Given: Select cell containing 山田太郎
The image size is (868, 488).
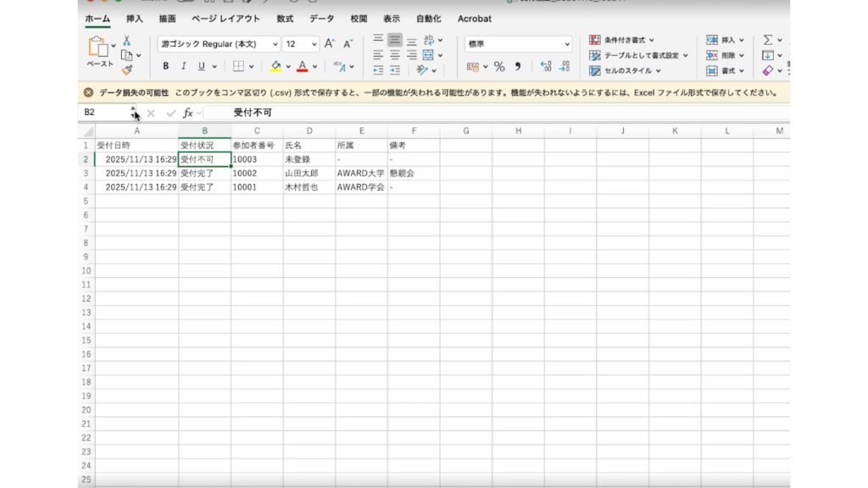Looking at the screenshot, I should (309, 173).
